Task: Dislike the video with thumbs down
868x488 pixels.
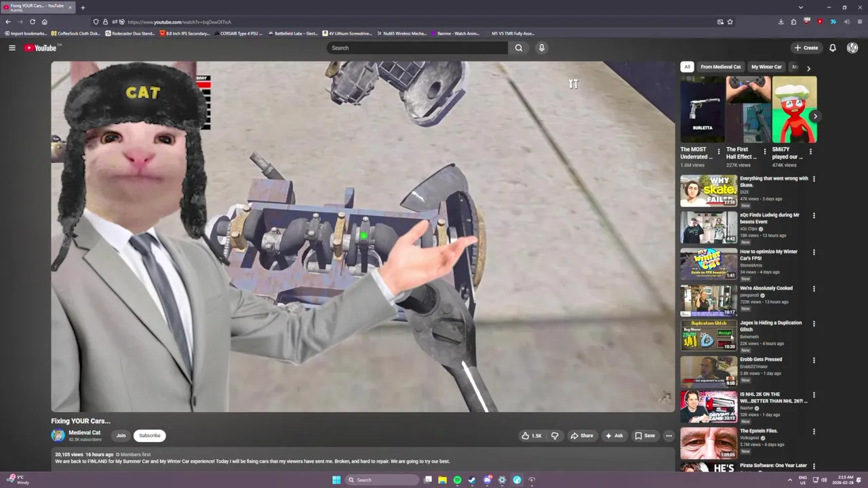Action: point(555,436)
